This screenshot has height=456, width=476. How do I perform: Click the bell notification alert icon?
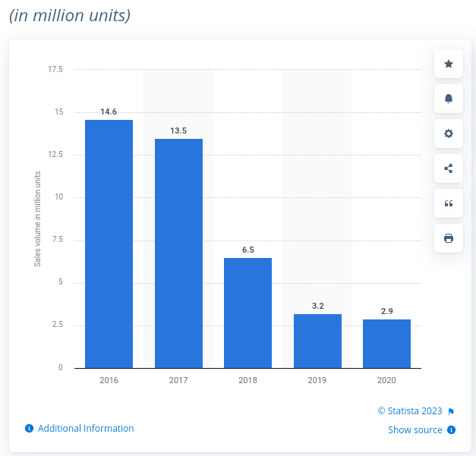448,99
